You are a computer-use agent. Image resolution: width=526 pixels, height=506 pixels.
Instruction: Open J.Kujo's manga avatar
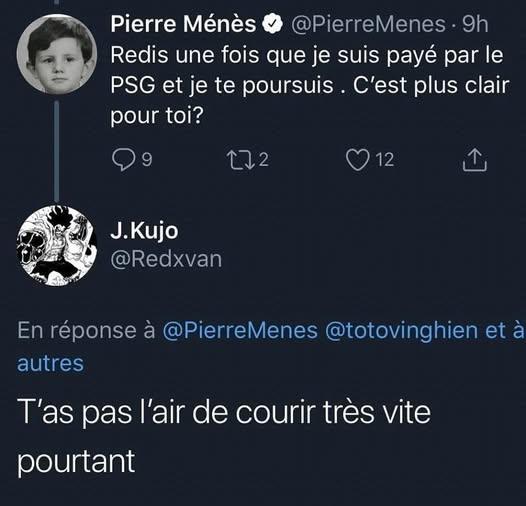click(57, 246)
